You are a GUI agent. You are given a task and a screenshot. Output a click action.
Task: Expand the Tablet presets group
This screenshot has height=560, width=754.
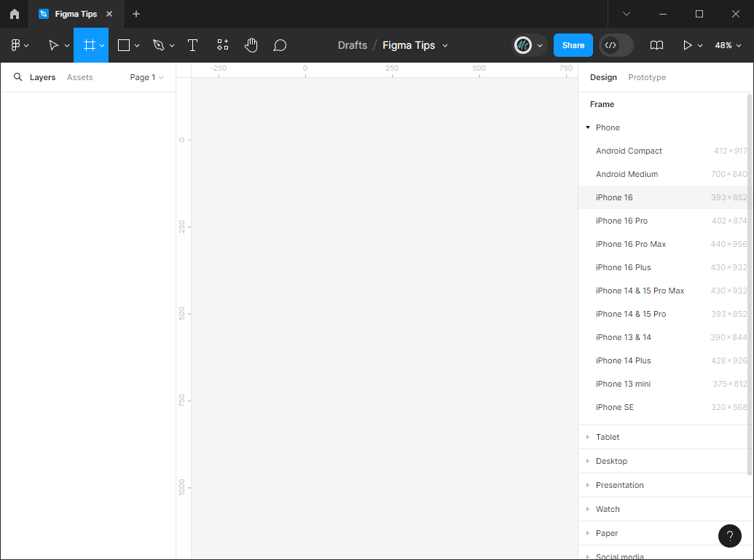click(x=588, y=437)
